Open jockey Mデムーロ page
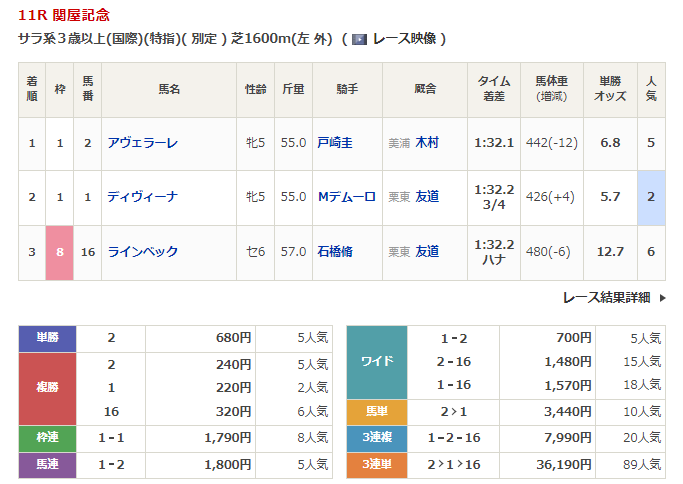The image size is (683, 484). (346, 197)
